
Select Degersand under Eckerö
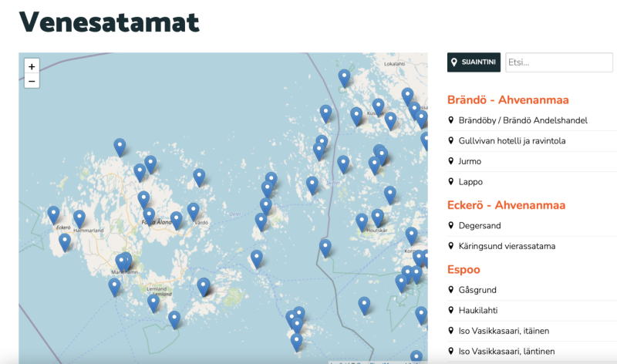(480, 226)
